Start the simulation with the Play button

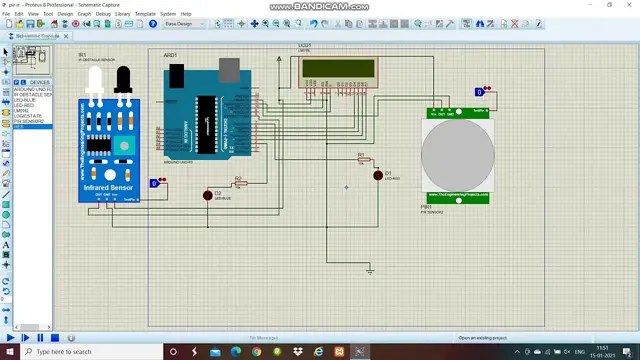point(10,338)
